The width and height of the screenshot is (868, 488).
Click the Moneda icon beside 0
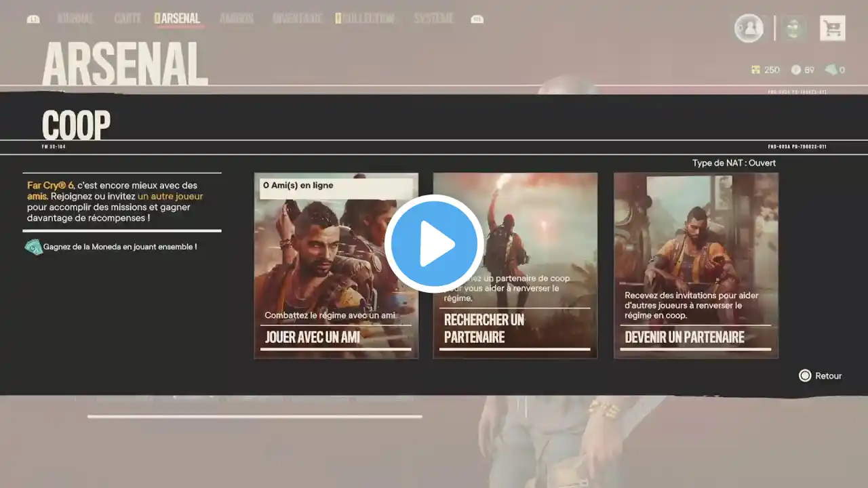pyautogui.click(x=830, y=70)
